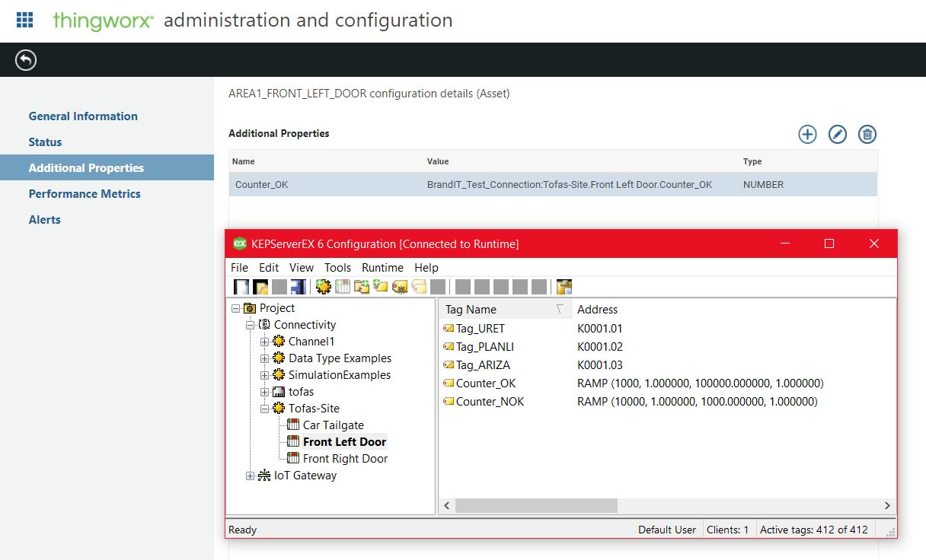Select the Front Right Door device

345,459
